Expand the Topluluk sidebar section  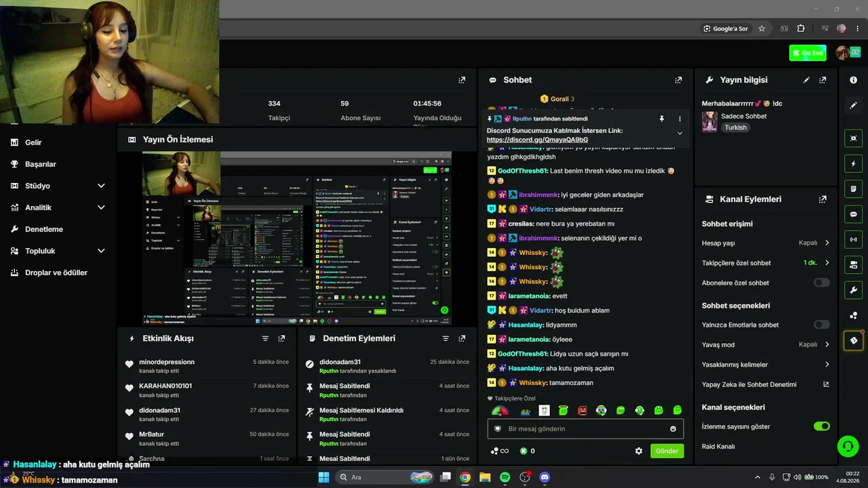(x=101, y=251)
